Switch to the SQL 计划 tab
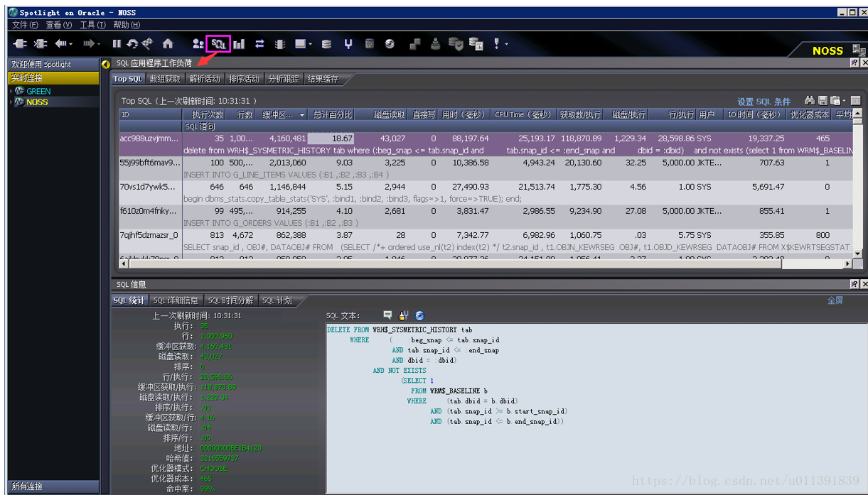 (277, 300)
